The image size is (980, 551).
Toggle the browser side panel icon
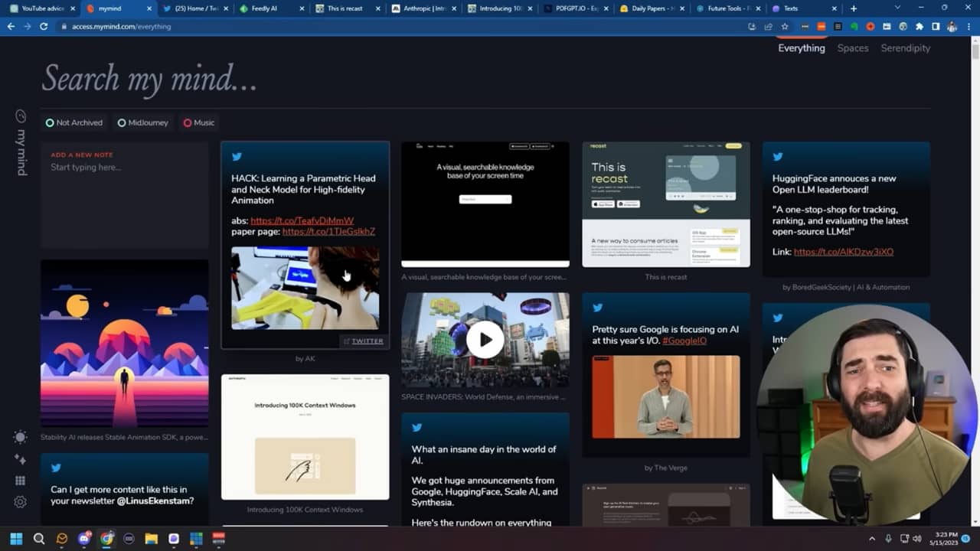pos(936,26)
